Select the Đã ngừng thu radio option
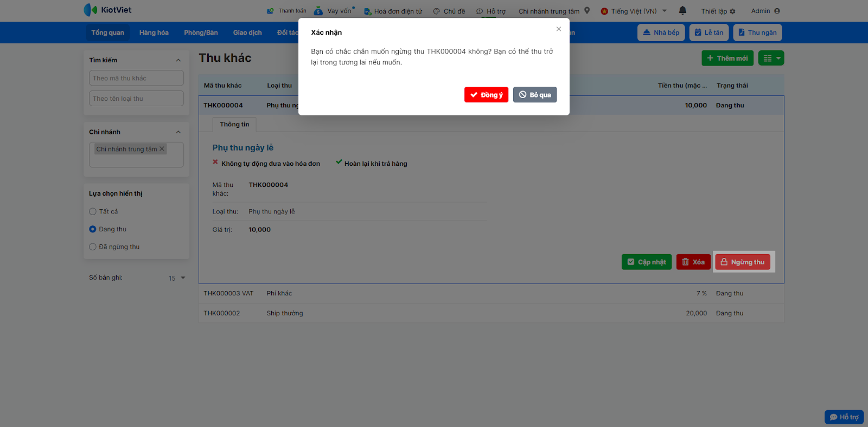868x427 pixels. (93, 247)
